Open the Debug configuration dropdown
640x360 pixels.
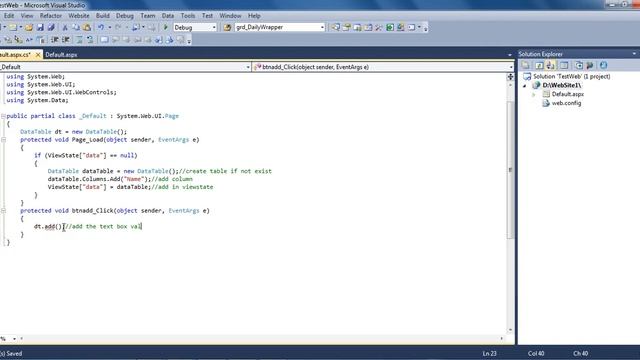(x=213, y=27)
